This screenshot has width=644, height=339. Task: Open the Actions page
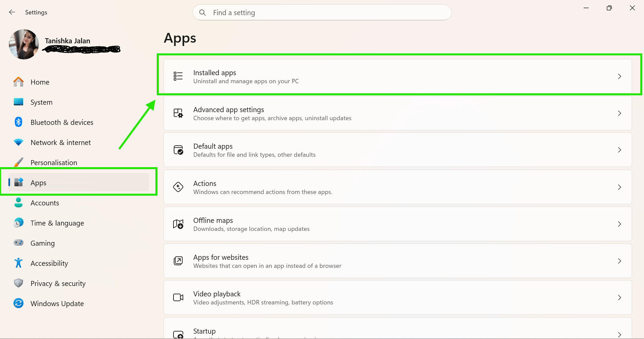click(x=398, y=187)
